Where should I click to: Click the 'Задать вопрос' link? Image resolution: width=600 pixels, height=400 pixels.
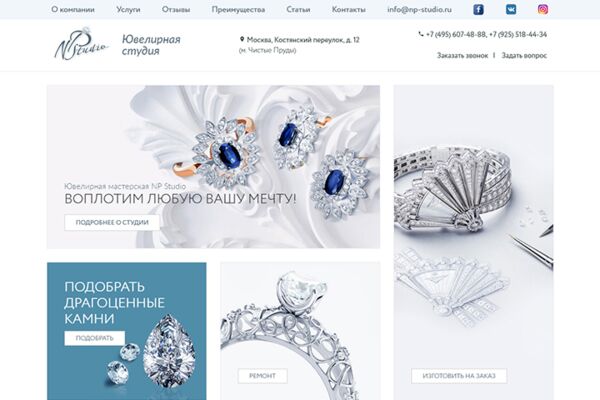click(524, 56)
